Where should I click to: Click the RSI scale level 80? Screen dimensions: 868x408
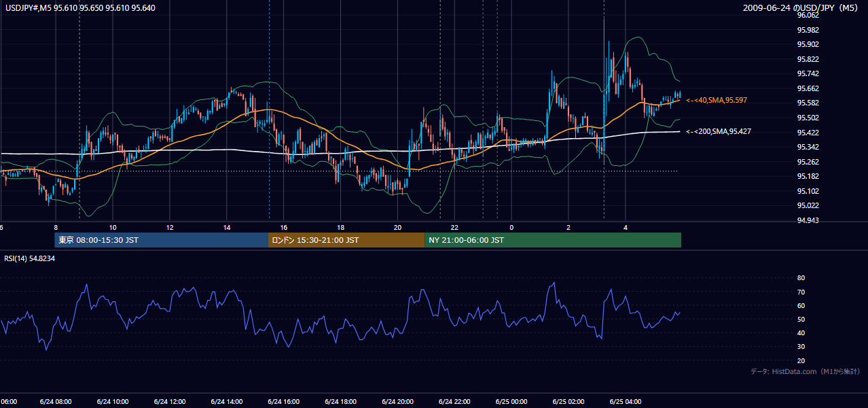[x=801, y=278]
